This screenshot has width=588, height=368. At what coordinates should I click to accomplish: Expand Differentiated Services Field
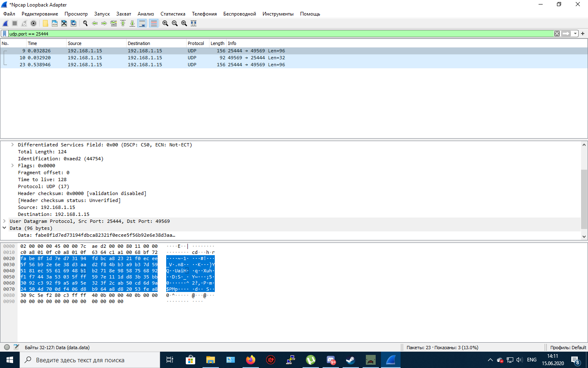click(13, 145)
